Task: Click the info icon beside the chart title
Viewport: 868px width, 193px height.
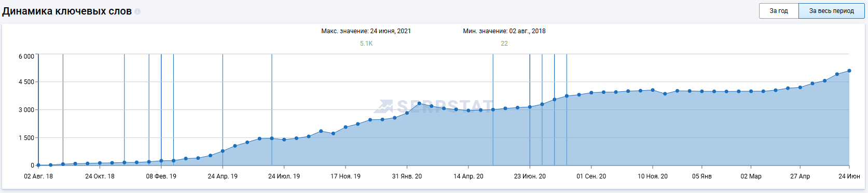Action: click(137, 11)
